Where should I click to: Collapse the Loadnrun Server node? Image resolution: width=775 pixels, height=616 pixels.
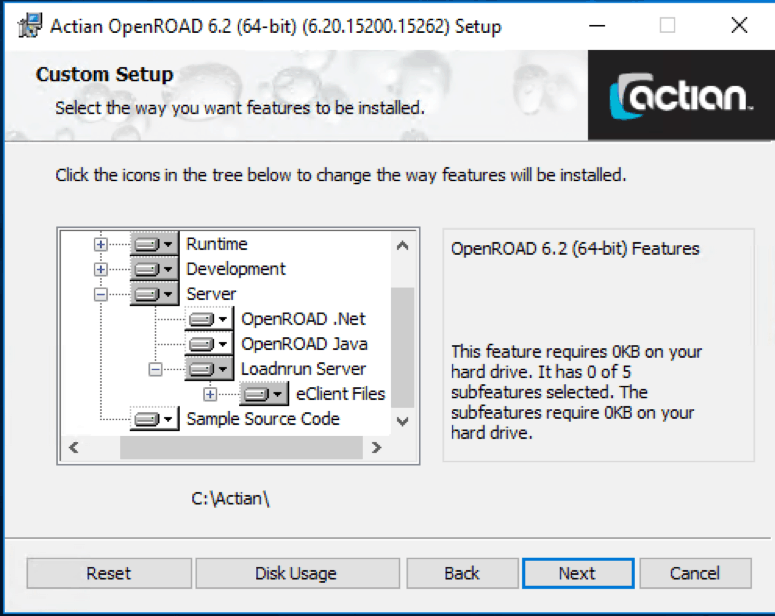[x=155, y=369]
